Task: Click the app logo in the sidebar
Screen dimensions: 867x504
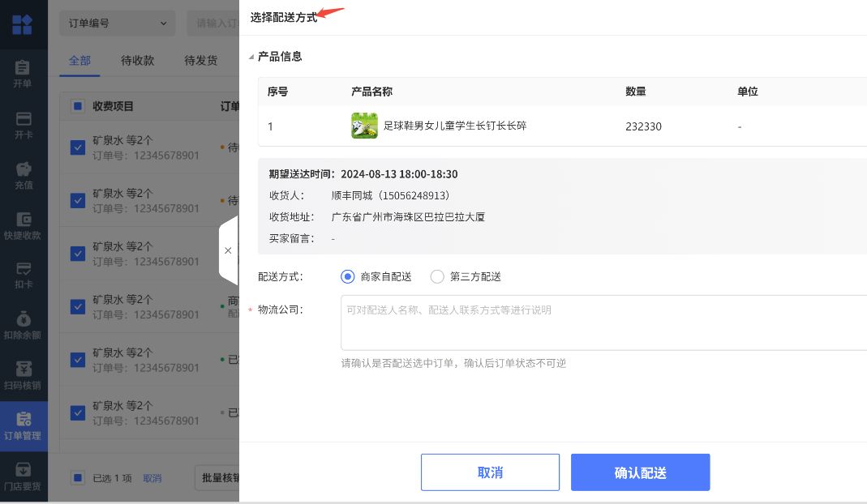Action: click(22, 24)
